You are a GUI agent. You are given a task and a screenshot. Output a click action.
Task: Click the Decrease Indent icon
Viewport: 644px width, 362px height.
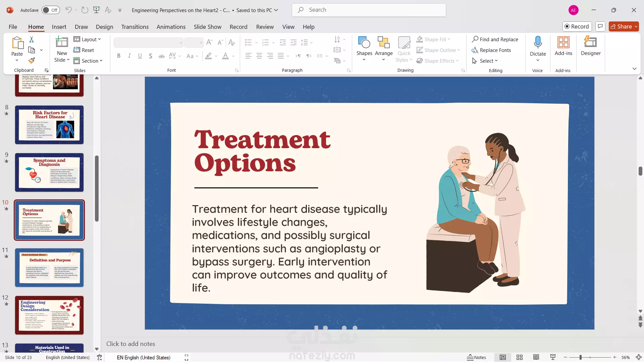[283, 42]
